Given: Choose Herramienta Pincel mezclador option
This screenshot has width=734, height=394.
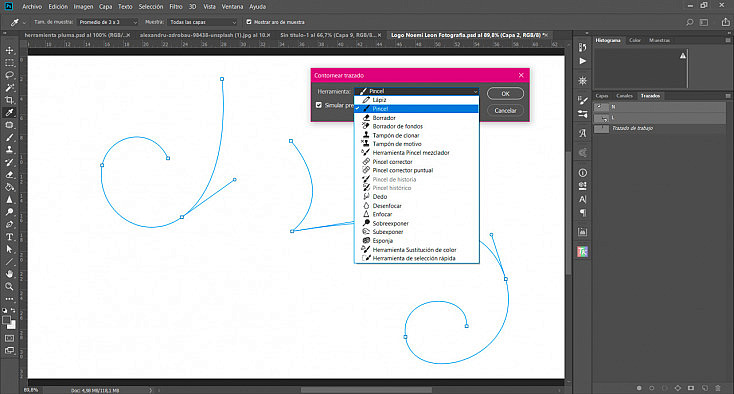Looking at the screenshot, I should 417,153.
